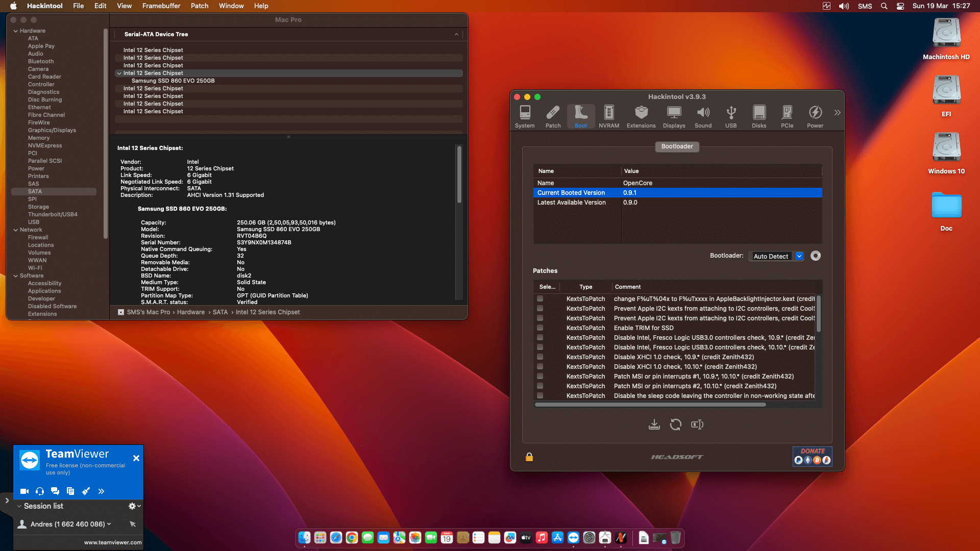Select NVMExpress in System Information sidebar
Viewport: 980px width, 551px height.
[45, 145]
